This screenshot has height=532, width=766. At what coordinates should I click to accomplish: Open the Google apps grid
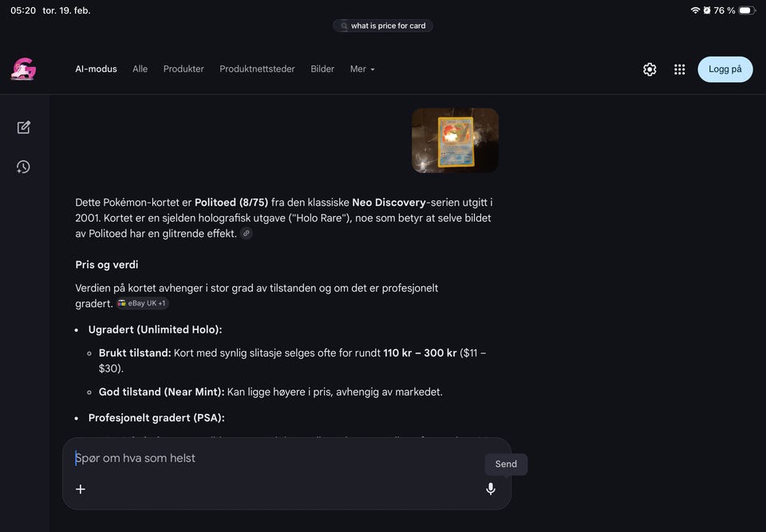point(680,69)
